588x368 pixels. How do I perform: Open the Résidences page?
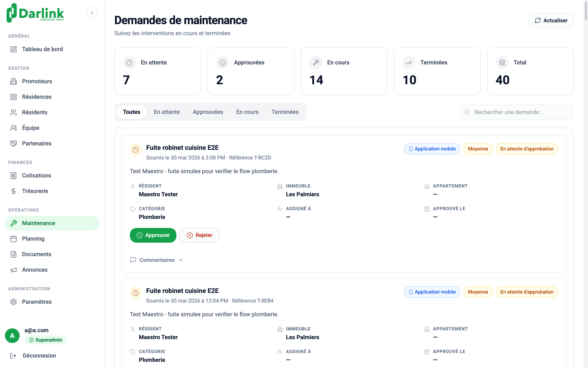52,97
